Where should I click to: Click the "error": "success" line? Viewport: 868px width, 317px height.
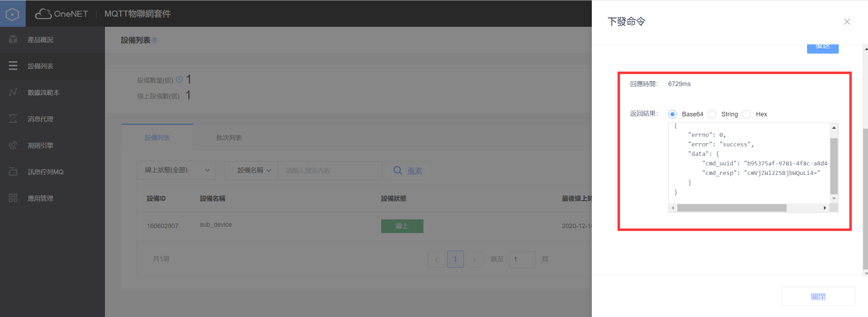721,144
